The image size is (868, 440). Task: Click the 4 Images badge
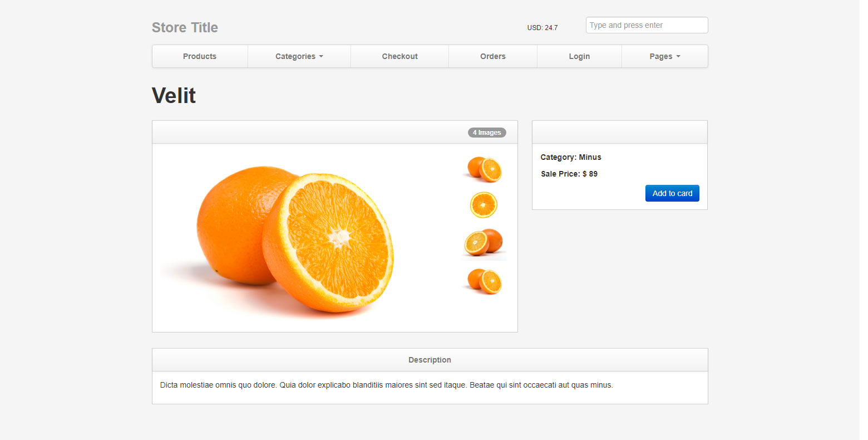(487, 133)
